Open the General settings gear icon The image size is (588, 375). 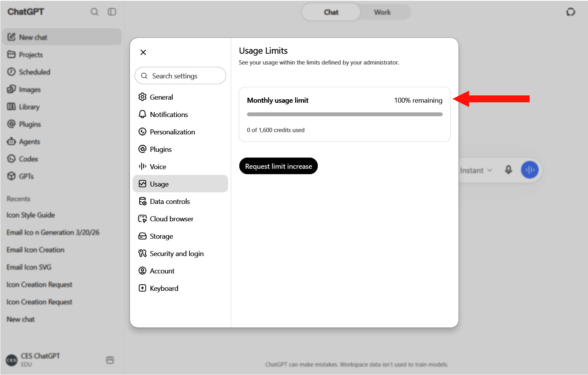click(x=142, y=97)
